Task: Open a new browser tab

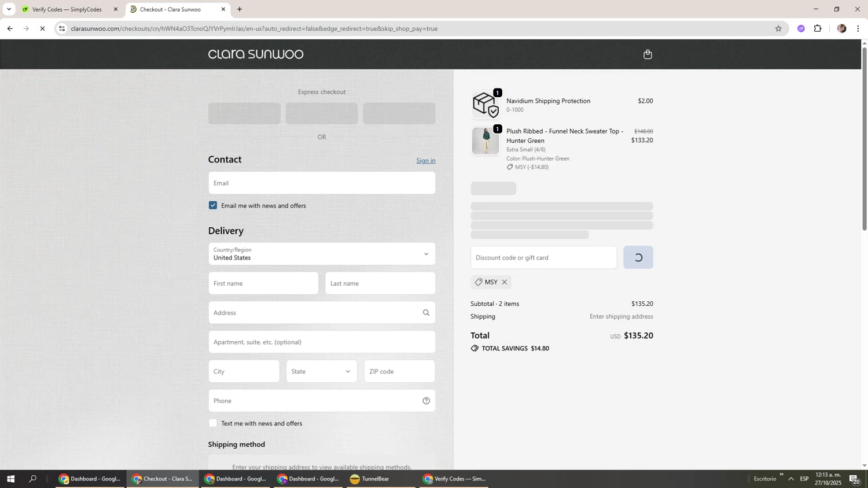Action: [x=240, y=9]
